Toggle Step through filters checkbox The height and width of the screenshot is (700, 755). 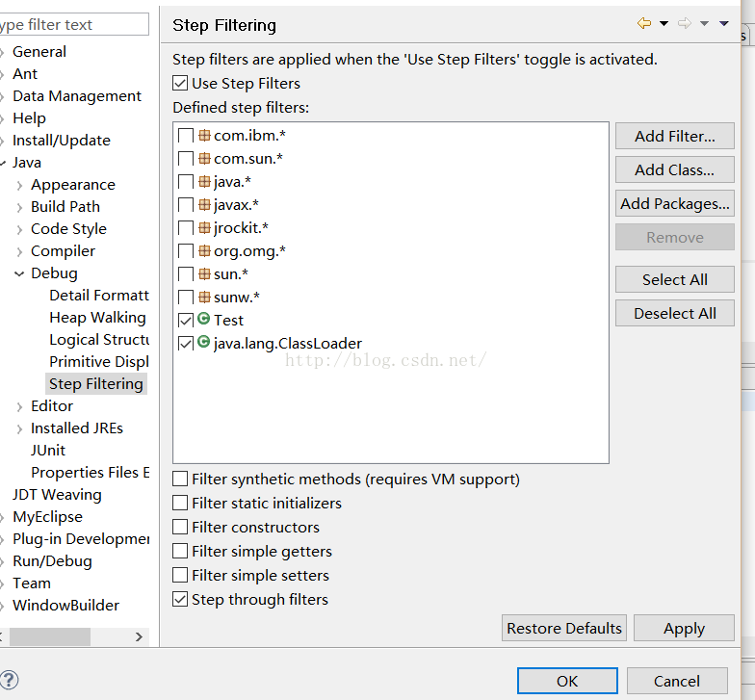tap(180, 599)
